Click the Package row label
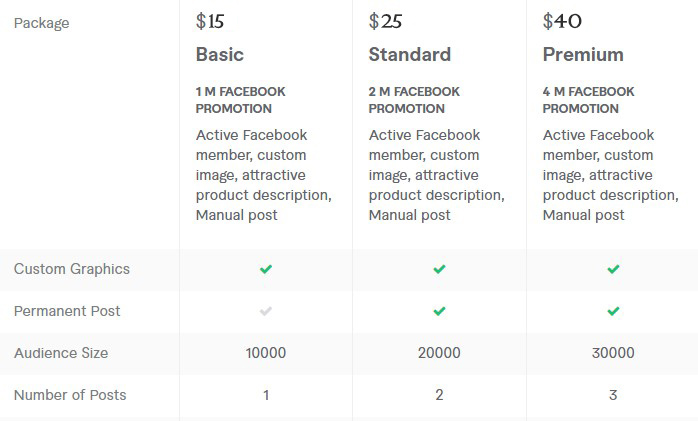Image resolution: width=698 pixels, height=421 pixels. [x=42, y=22]
